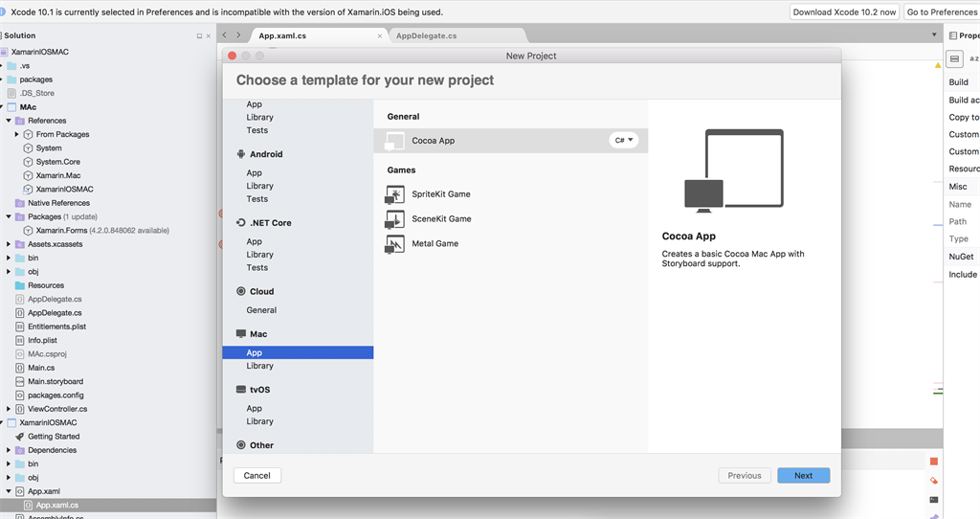The height and width of the screenshot is (519, 980).
Task: Click the NuGet section in Properties pad
Action: click(x=961, y=257)
